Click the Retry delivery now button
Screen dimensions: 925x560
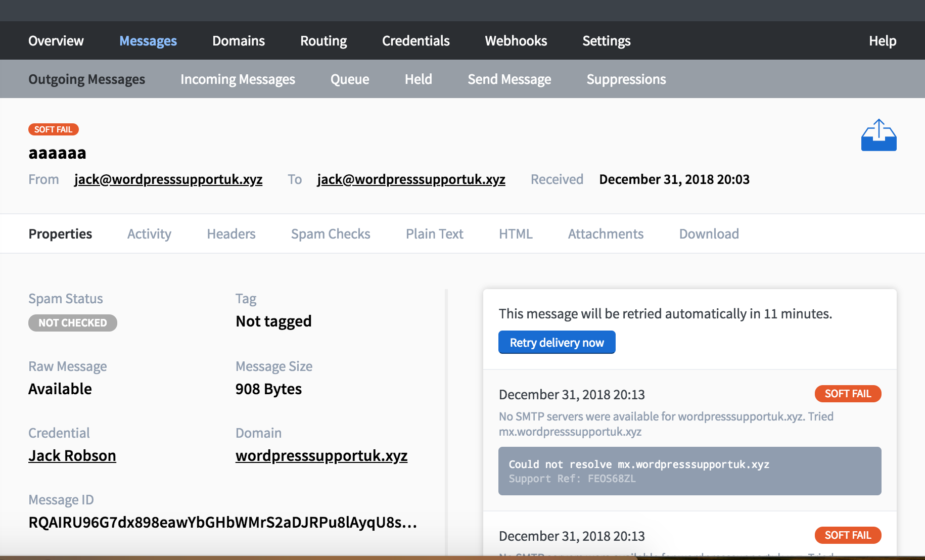[x=557, y=342]
